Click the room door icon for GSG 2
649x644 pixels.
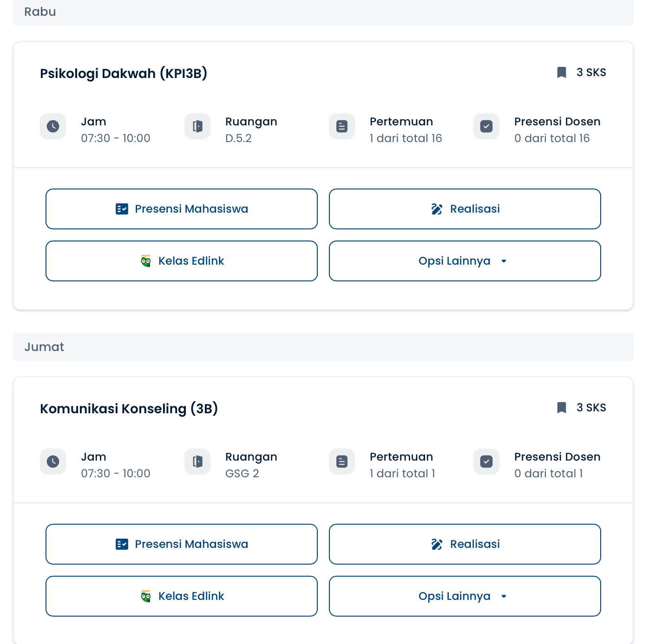click(x=197, y=462)
